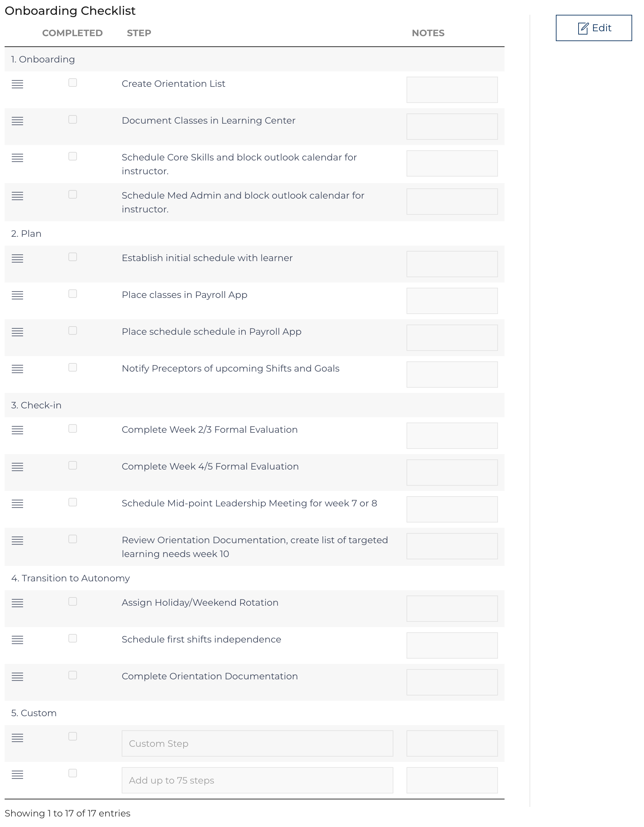This screenshot has height=827, width=644.
Task: Click drag handle for Create Orientation List
Action: point(17,84)
